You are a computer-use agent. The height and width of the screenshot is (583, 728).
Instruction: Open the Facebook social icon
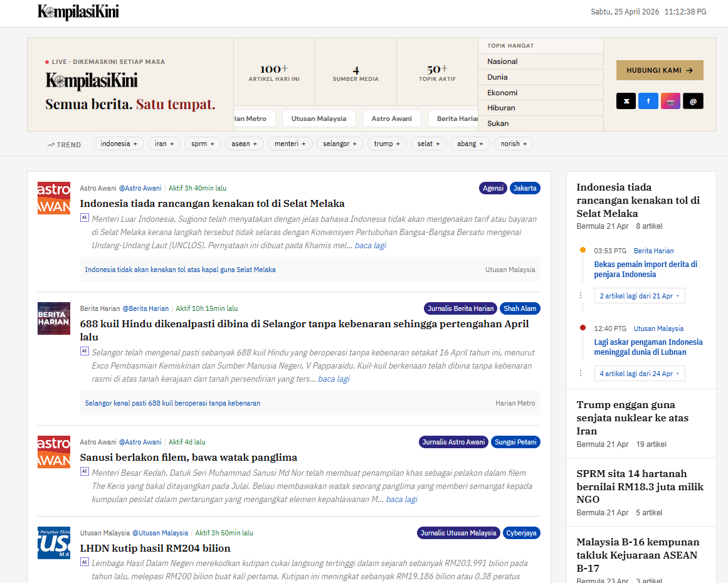pos(648,101)
